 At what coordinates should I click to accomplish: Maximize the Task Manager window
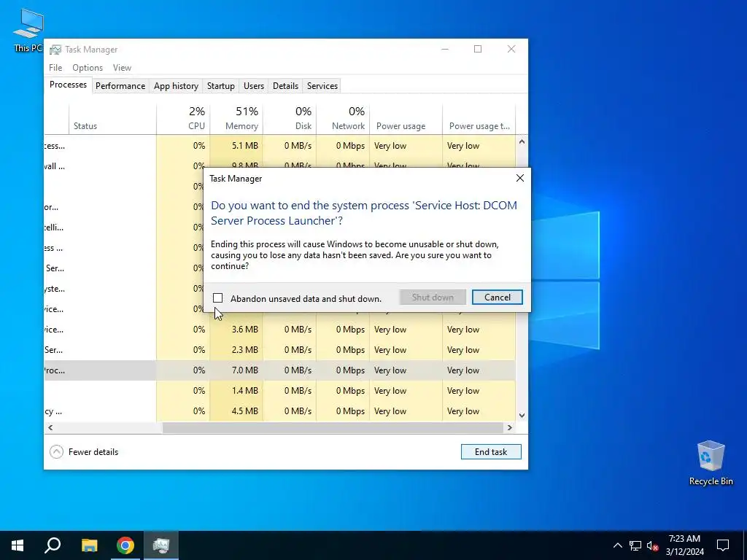coord(478,49)
